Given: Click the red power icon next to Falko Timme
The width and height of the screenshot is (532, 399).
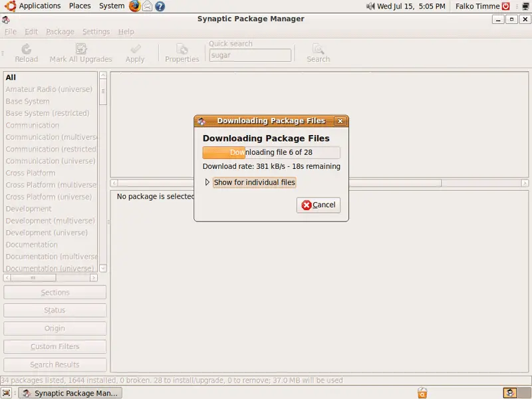Looking at the screenshot, I should (x=506, y=6).
